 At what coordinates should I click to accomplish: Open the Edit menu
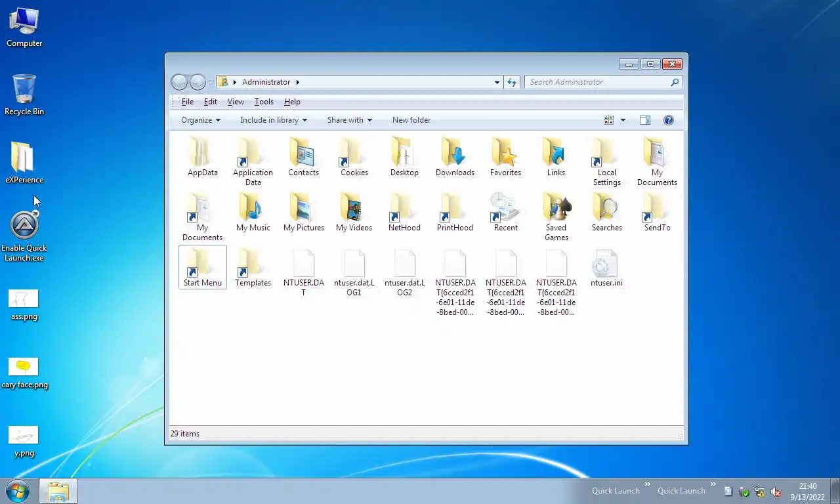211,102
